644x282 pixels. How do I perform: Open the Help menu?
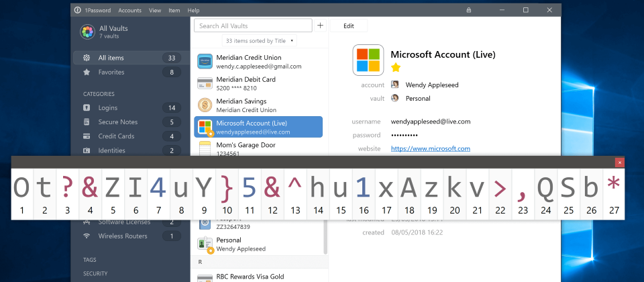193,10
